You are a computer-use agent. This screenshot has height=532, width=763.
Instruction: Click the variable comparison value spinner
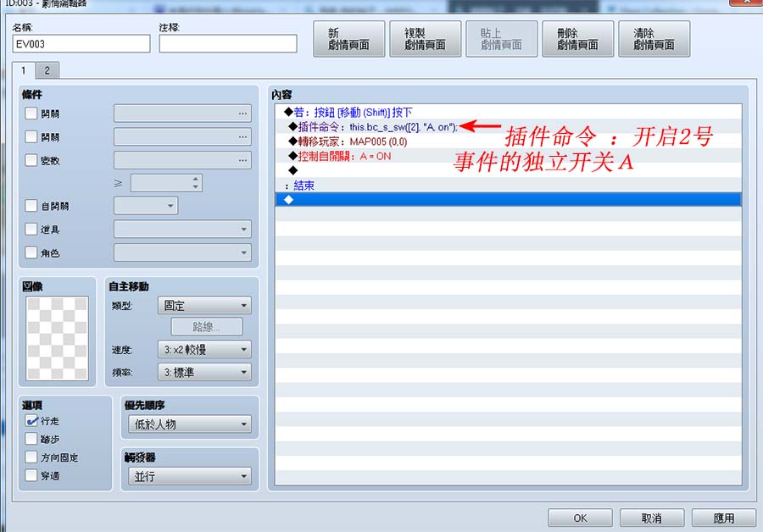coord(166,183)
